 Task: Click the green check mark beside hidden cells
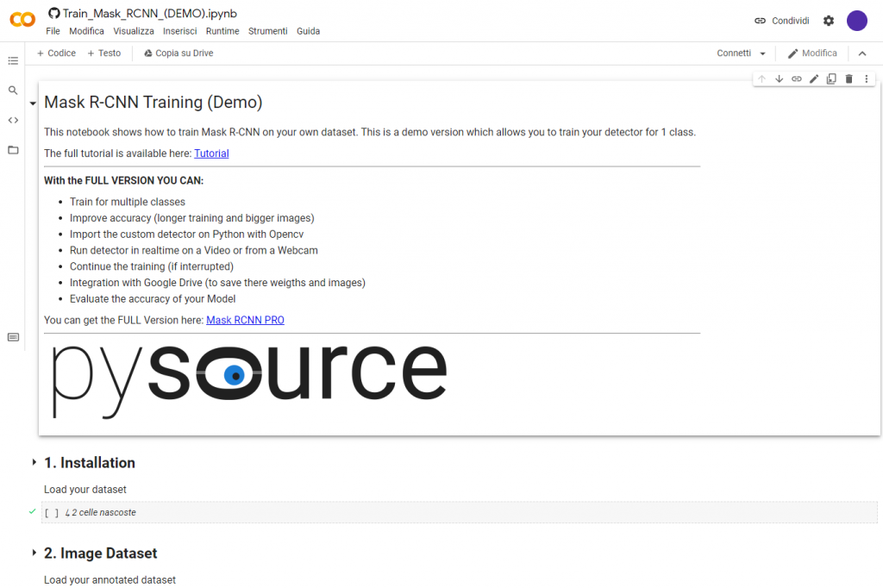(32, 511)
